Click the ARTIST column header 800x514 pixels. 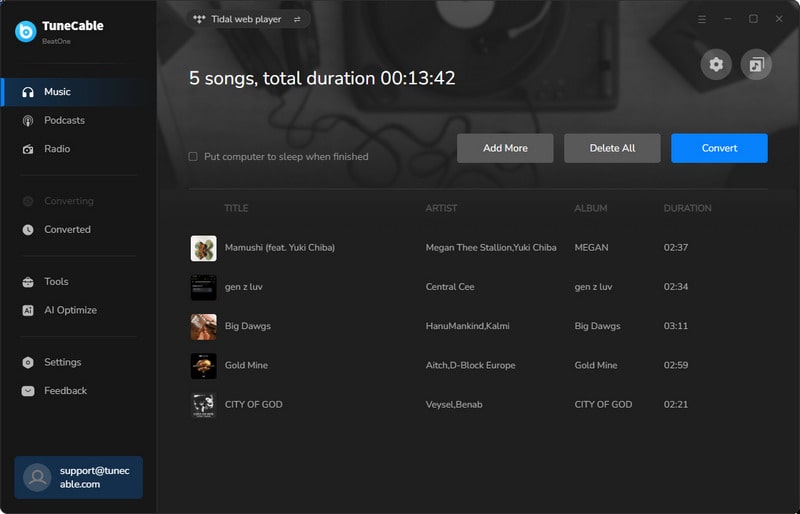pos(441,208)
